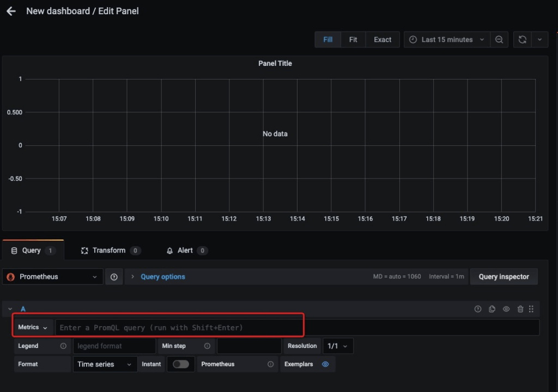558x392 pixels.
Task: Open the Query inspector
Action: pos(504,277)
